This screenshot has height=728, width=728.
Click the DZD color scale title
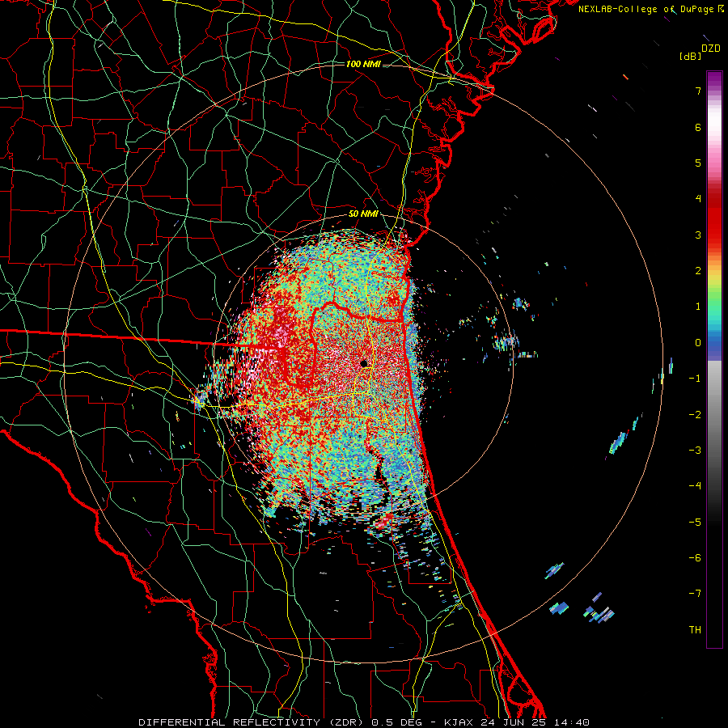point(711,49)
